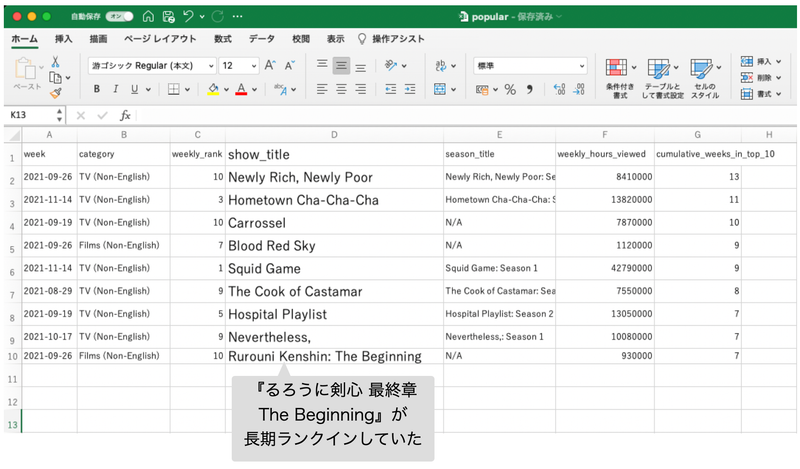The image size is (800, 469).
Task: Open the ページ レイアウト tab
Action: (160, 39)
